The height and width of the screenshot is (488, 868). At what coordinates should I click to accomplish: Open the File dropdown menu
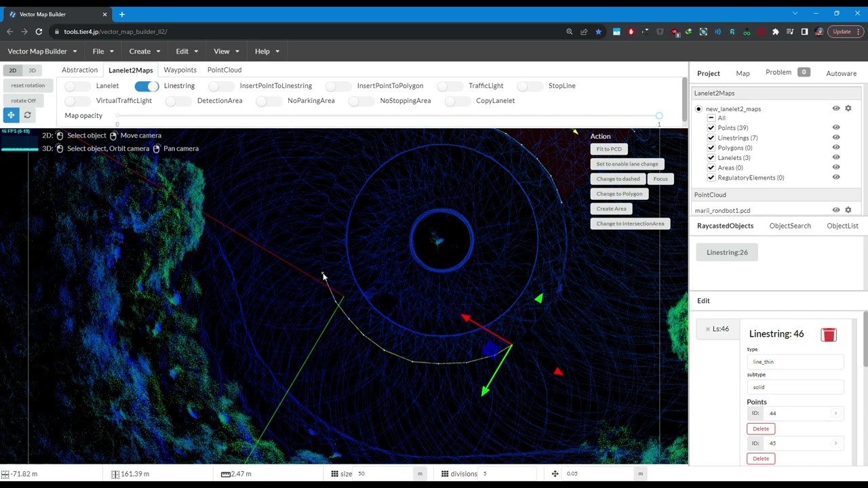pos(104,51)
